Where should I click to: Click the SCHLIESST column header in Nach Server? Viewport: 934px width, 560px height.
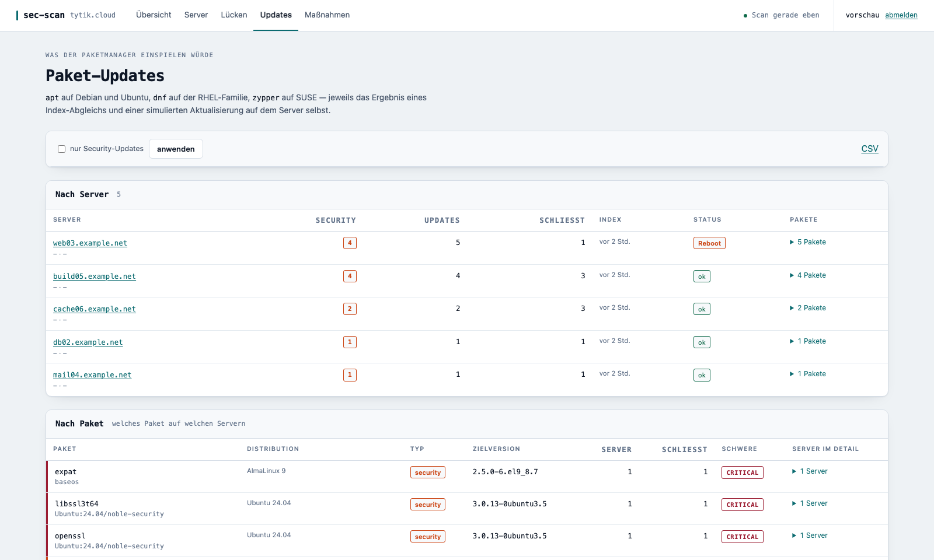click(x=562, y=220)
